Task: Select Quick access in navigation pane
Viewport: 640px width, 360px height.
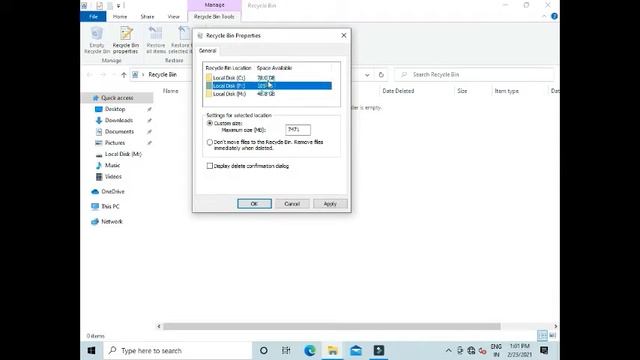Action: coord(117,98)
